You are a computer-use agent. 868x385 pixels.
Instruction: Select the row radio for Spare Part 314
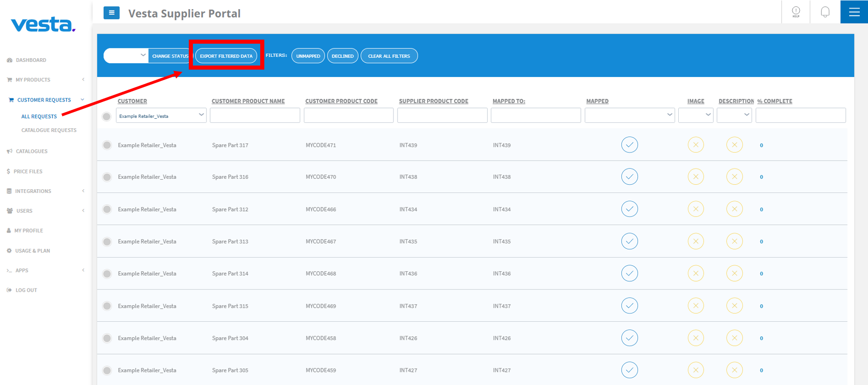(x=107, y=274)
